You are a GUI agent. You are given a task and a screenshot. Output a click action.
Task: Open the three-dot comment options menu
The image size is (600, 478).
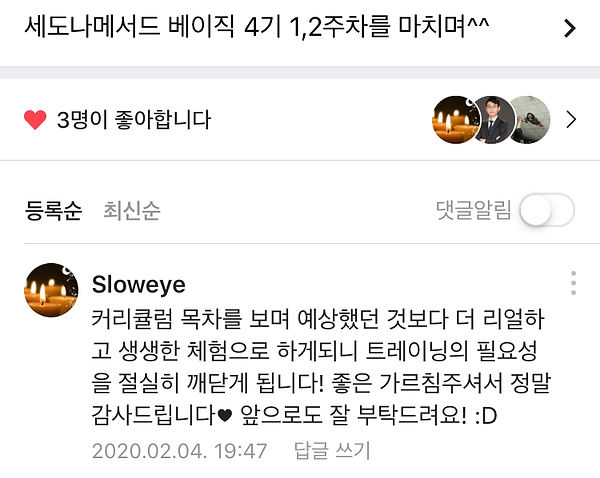[573, 283]
